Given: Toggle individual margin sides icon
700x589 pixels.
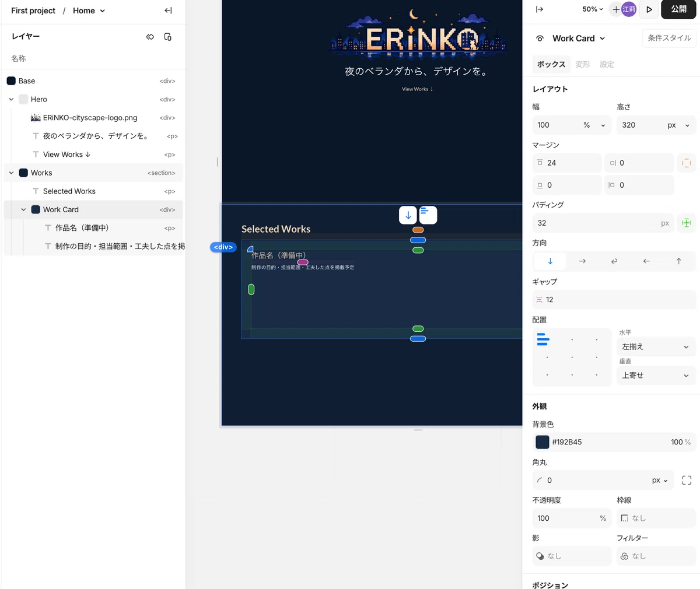Looking at the screenshot, I should [687, 163].
